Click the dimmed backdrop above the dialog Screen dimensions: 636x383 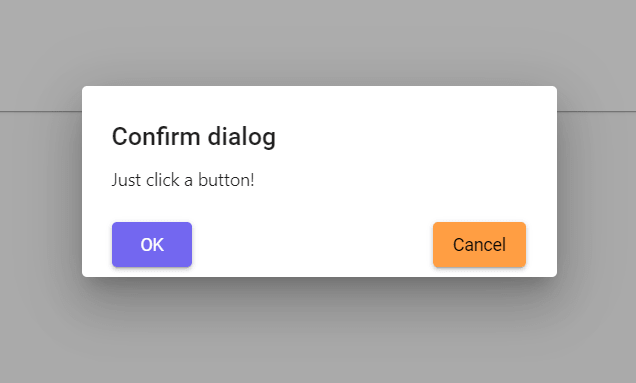[318, 43]
